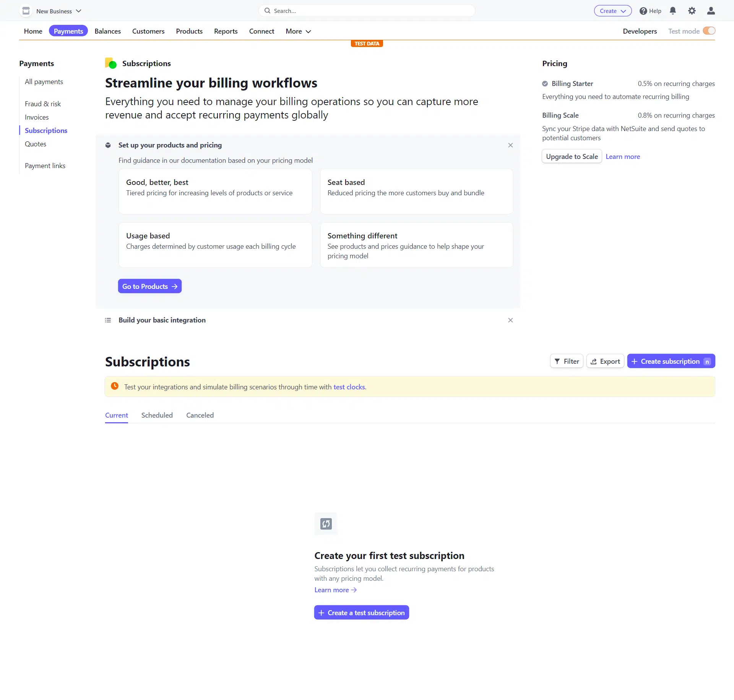Open the New Business account switcher chevron
This screenshot has height=700, width=734.
tap(79, 11)
